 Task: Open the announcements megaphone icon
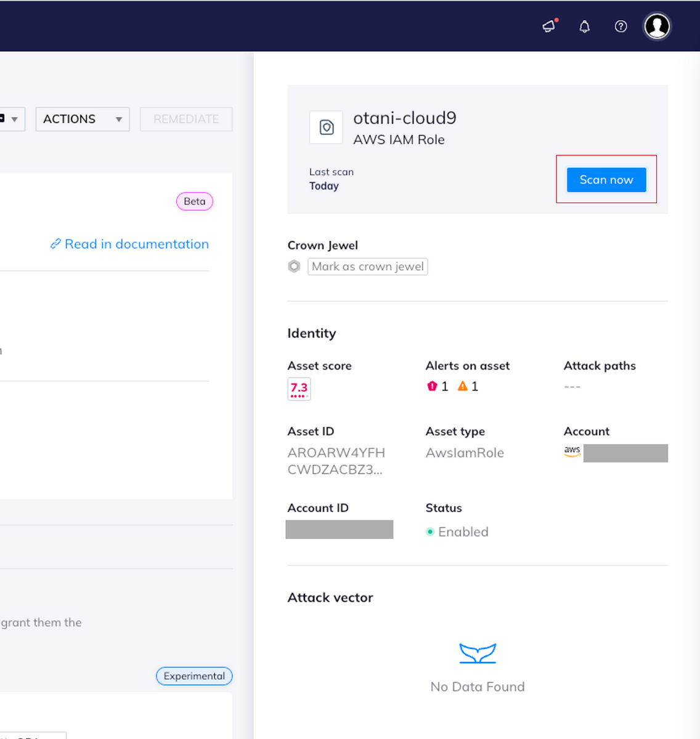[x=549, y=26]
